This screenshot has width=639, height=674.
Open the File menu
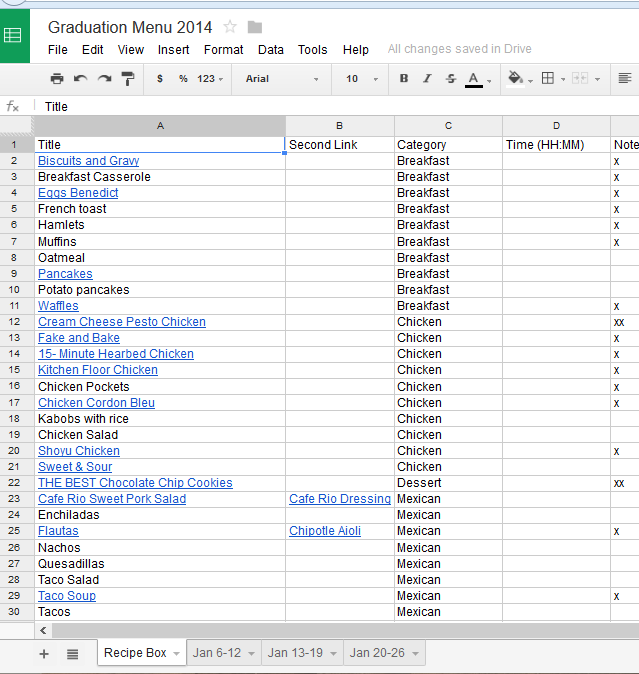click(x=58, y=50)
